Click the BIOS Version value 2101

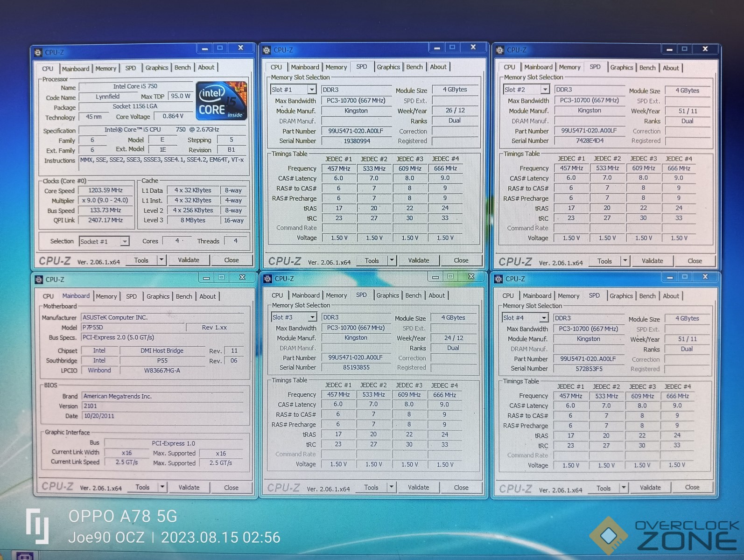[163, 406]
